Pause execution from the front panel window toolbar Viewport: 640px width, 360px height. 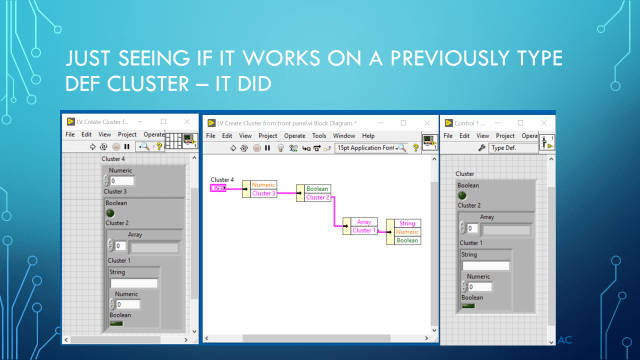(127, 147)
